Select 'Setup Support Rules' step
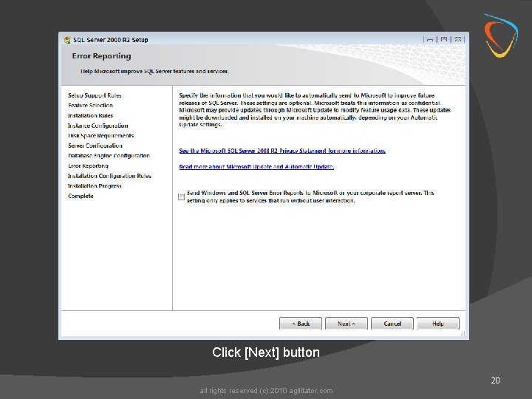The image size is (532, 399). [95, 95]
